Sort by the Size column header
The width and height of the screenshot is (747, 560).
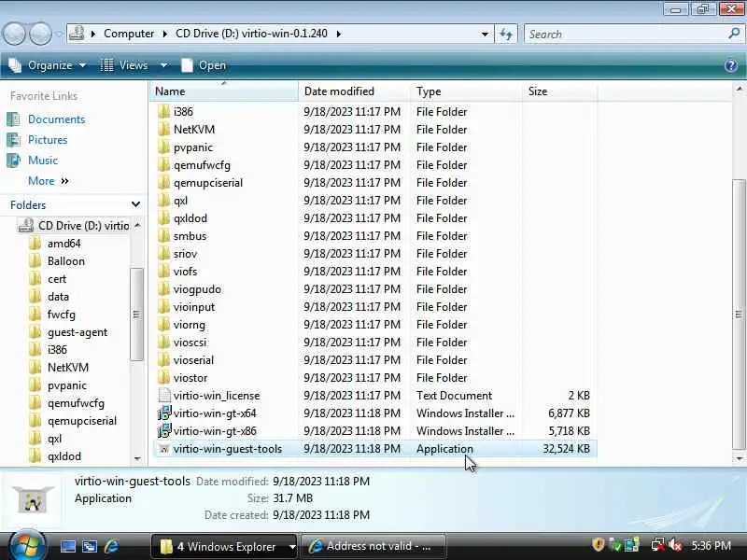[559, 91]
